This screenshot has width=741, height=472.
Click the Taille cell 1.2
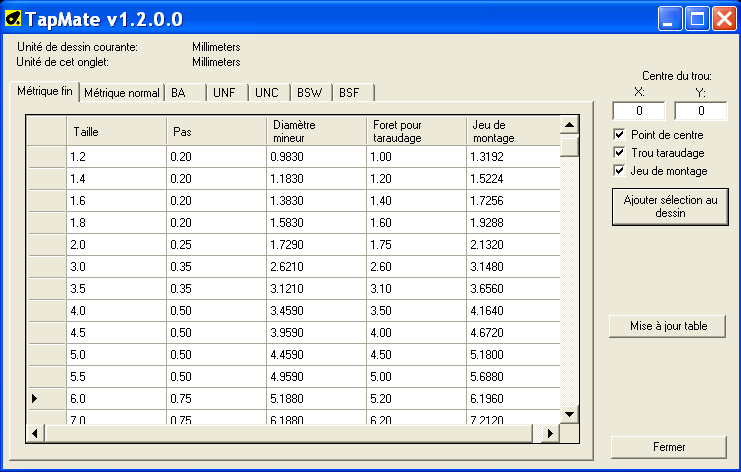click(116, 156)
